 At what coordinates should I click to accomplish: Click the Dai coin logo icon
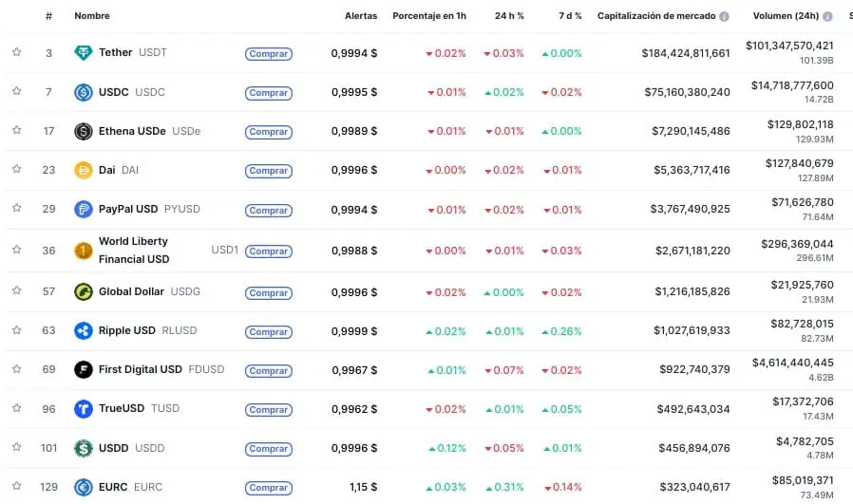(83, 171)
